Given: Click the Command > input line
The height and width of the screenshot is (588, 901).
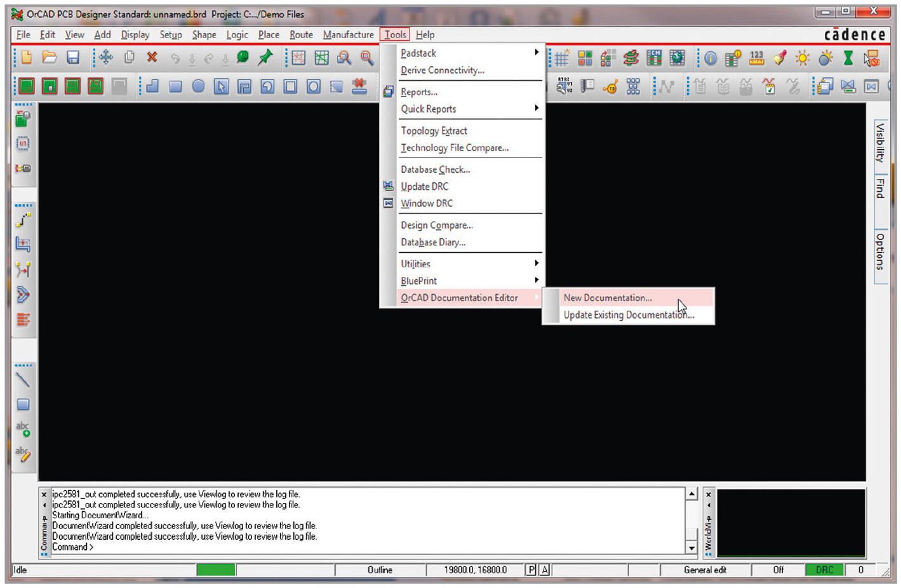Looking at the screenshot, I should tap(367, 547).
